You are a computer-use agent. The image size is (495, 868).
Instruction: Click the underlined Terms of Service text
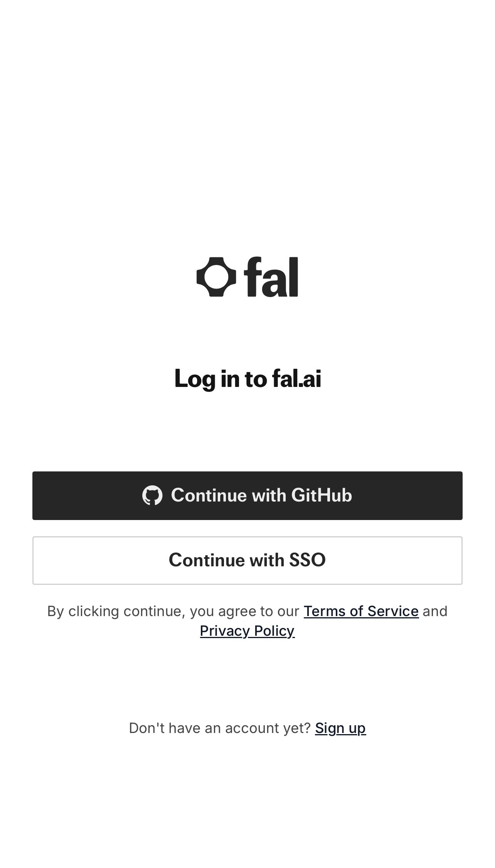click(361, 611)
